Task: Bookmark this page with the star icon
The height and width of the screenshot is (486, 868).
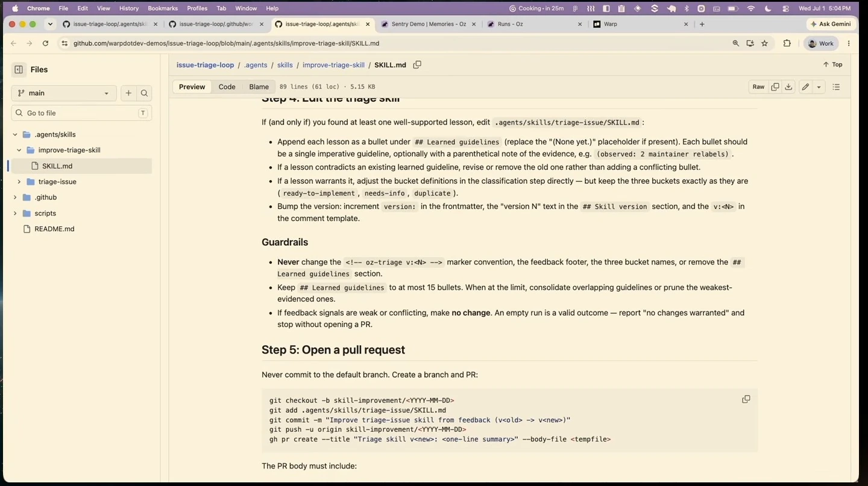Action: click(x=764, y=43)
